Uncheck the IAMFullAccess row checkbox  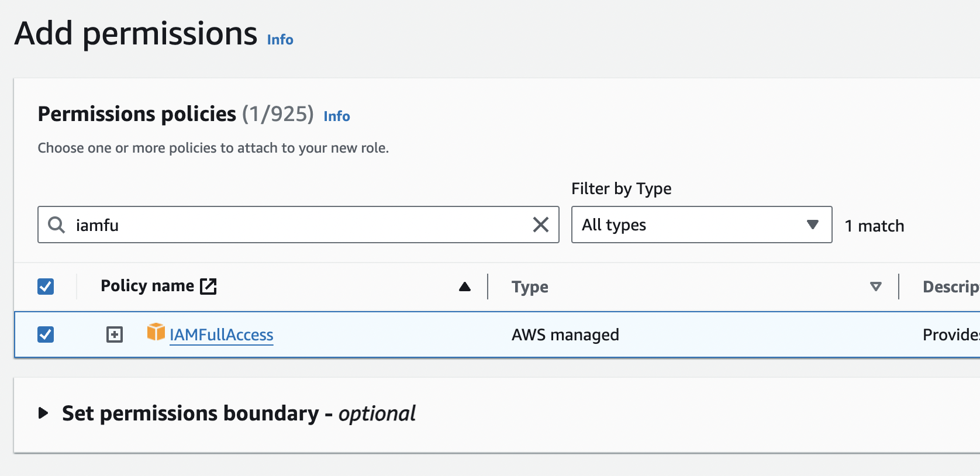coord(46,334)
